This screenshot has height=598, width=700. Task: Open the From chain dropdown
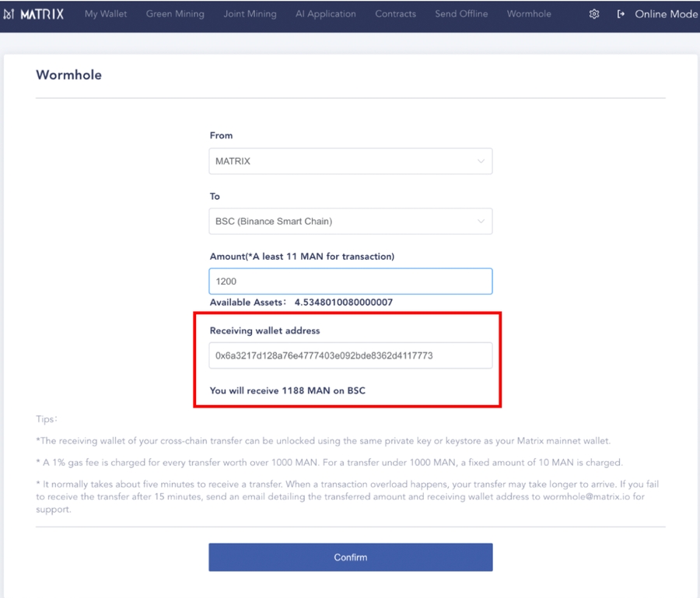[x=350, y=161]
